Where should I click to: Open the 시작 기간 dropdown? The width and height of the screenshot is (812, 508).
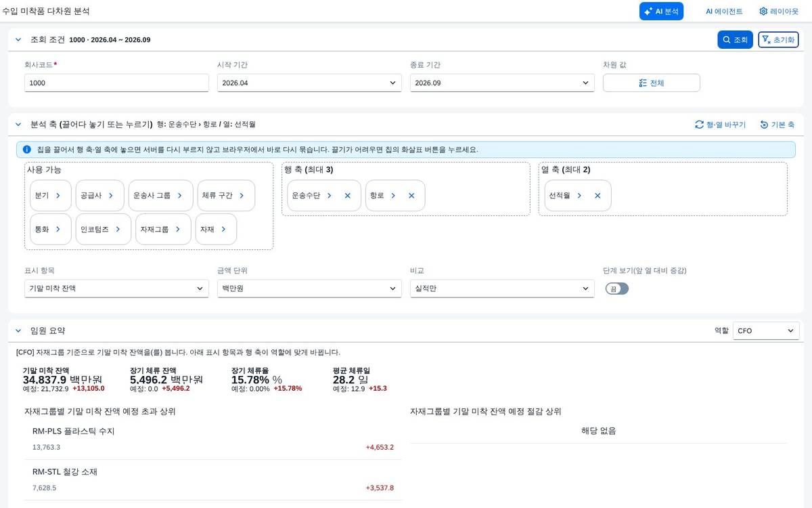(x=309, y=83)
